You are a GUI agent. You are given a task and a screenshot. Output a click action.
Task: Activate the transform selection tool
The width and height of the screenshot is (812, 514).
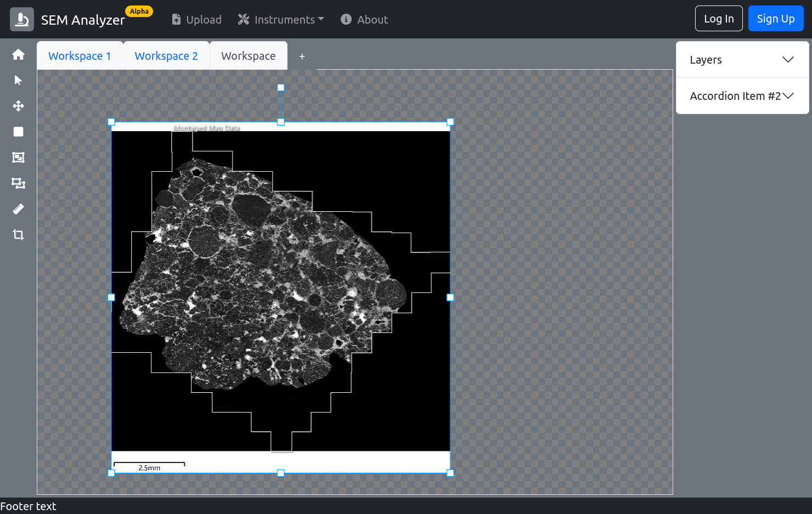tap(18, 183)
